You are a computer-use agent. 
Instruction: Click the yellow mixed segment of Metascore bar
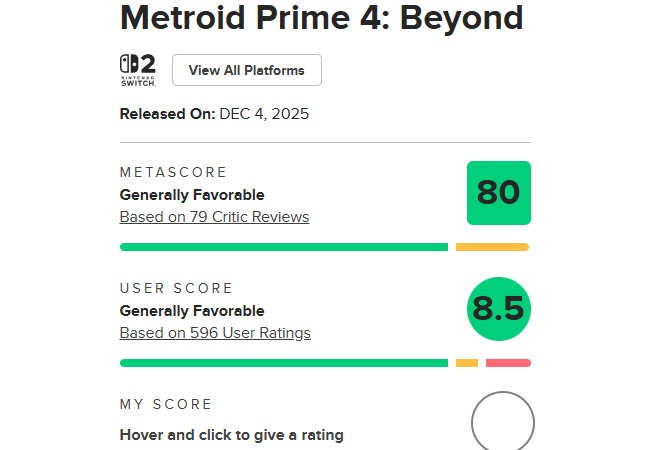(x=492, y=247)
